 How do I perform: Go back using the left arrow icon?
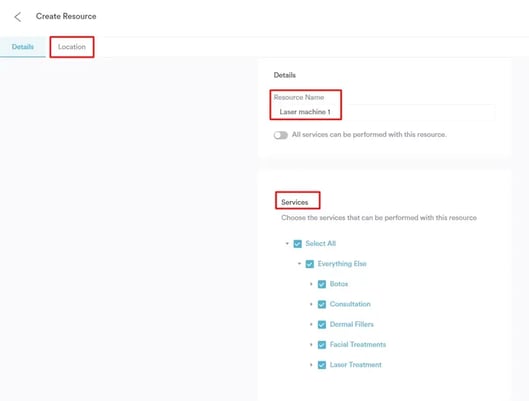click(x=18, y=17)
